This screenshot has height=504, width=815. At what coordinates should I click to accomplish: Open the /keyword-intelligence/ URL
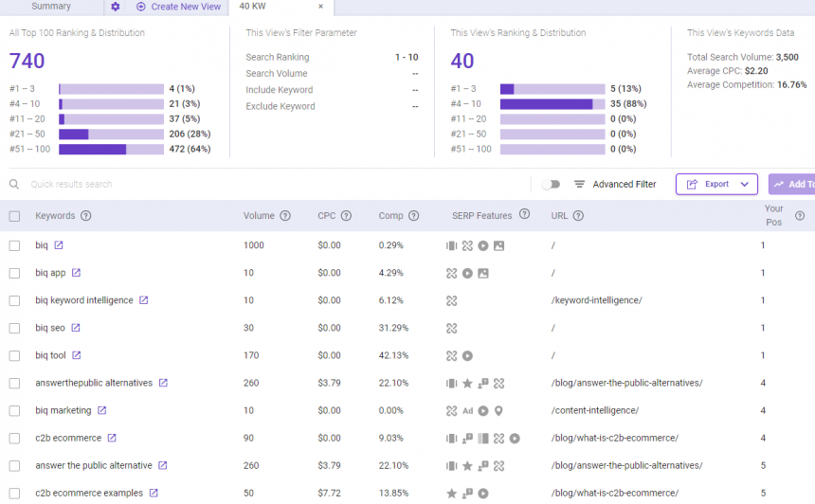coord(596,299)
